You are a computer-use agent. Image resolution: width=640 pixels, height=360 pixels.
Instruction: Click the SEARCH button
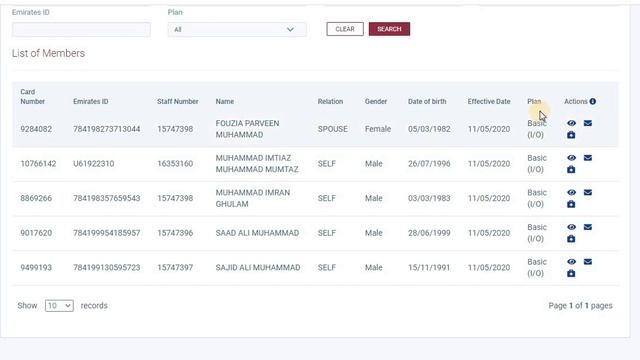pos(389,29)
